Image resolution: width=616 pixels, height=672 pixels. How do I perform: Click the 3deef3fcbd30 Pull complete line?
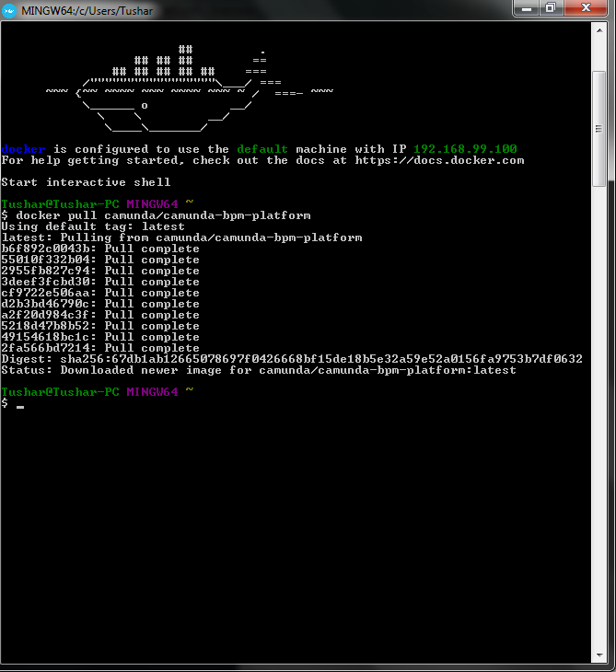click(100, 282)
